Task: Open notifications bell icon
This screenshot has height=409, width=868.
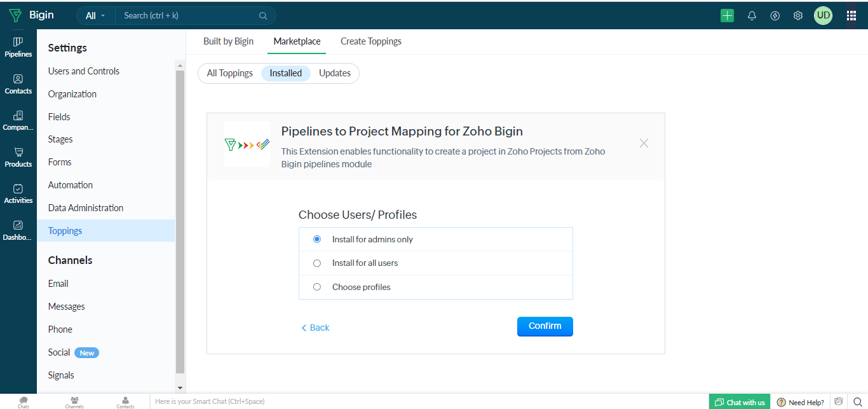Action: click(752, 16)
